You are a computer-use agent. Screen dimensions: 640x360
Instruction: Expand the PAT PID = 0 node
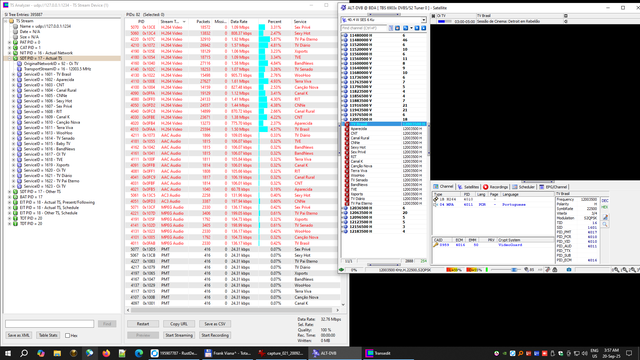click(x=10, y=42)
